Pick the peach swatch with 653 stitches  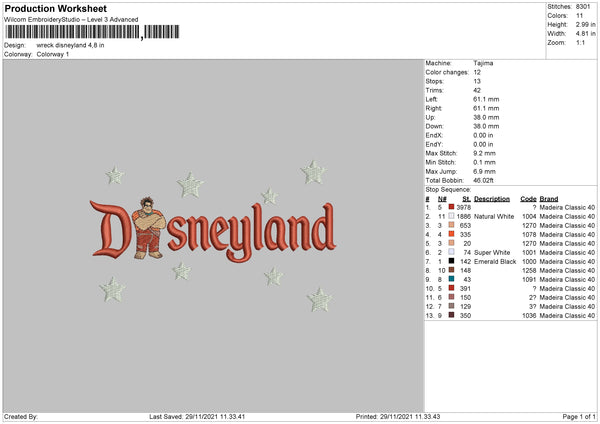pos(452,225)
